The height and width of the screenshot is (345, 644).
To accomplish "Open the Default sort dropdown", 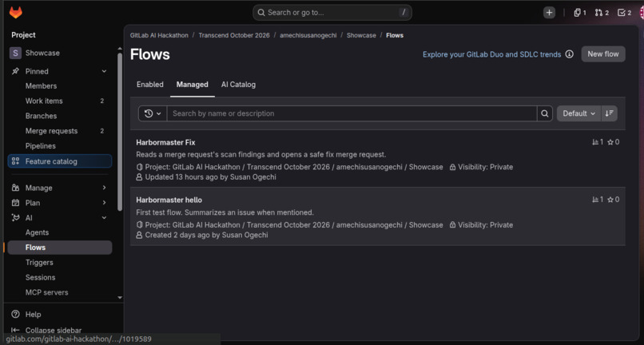I will pyautogui.click(x=578, y=113).
